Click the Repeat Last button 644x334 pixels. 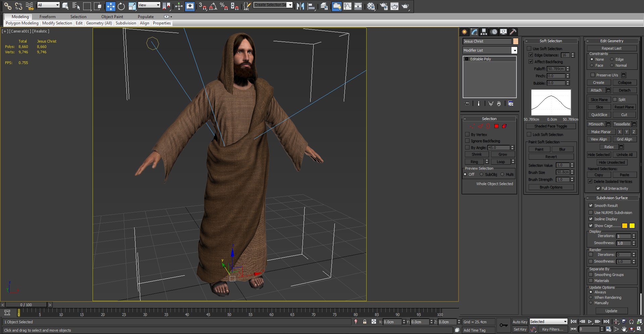[x=611, y=48]
